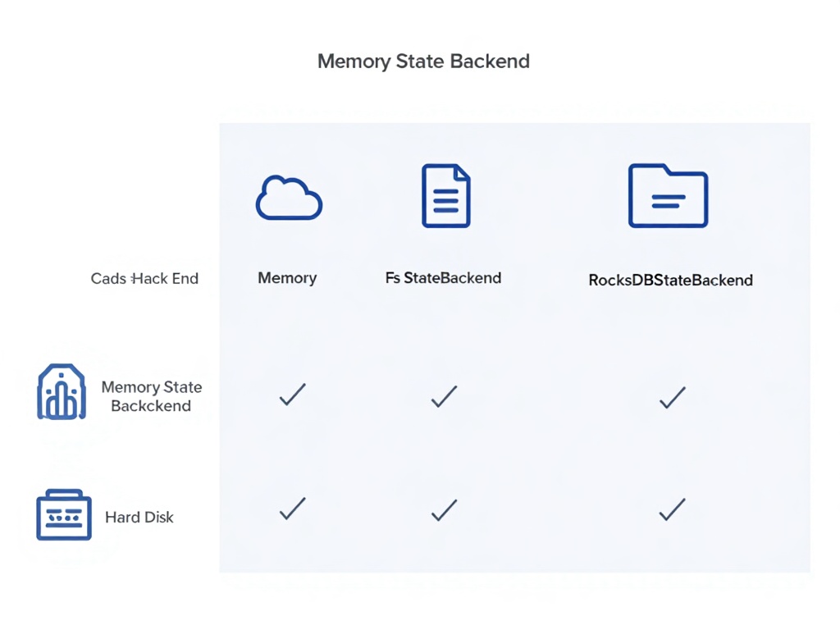Click the RocksDBStateBackend checkmark in Hard Disk row

point(673,509)
